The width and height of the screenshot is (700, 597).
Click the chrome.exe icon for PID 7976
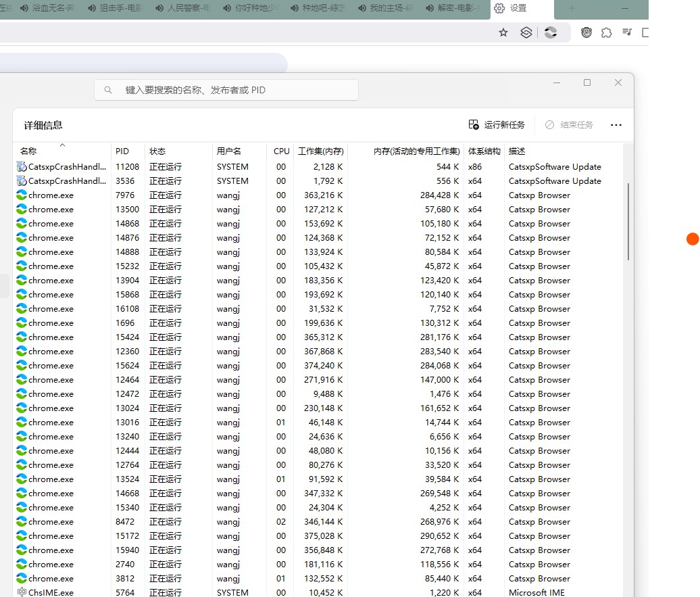click(22, 195)
